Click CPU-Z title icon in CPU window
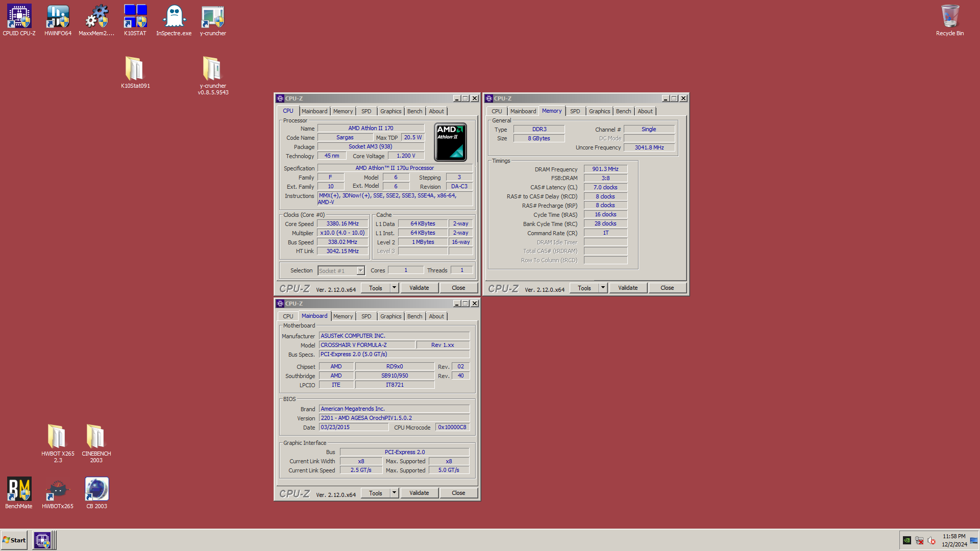 point(280,98)
